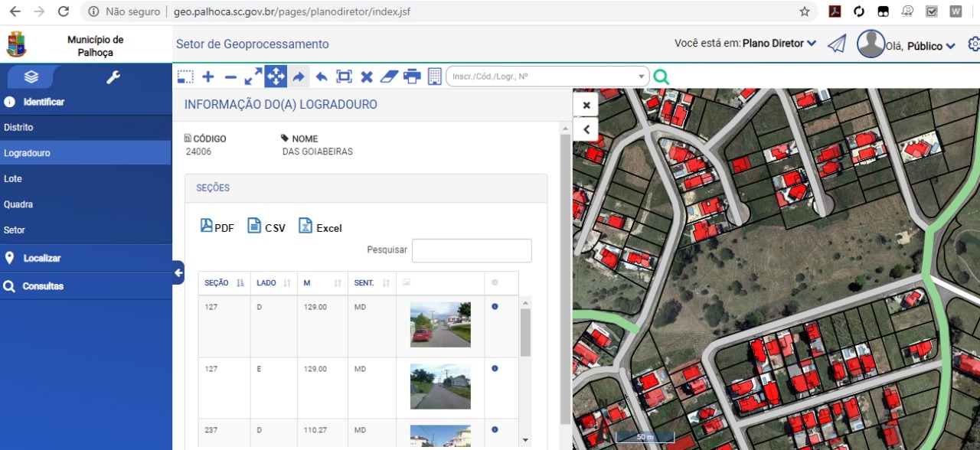The height and width of the screenshot is (450, 980).
Task: Open the Plano Diretor location dropdown
Action: click(x=779, y=44)
